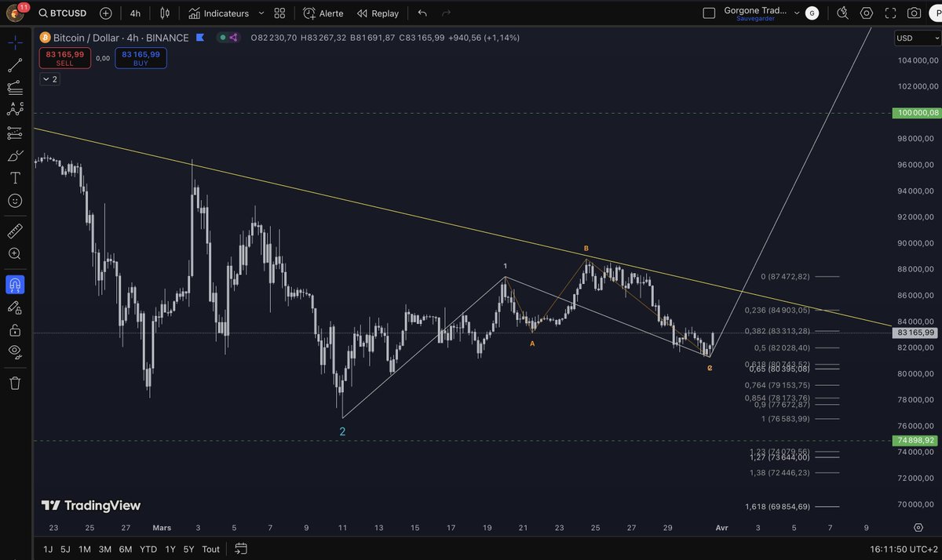Hide all drawings with the eye icon
The height and width of the screenshot is (560, 942).
(x=15, y=352)
